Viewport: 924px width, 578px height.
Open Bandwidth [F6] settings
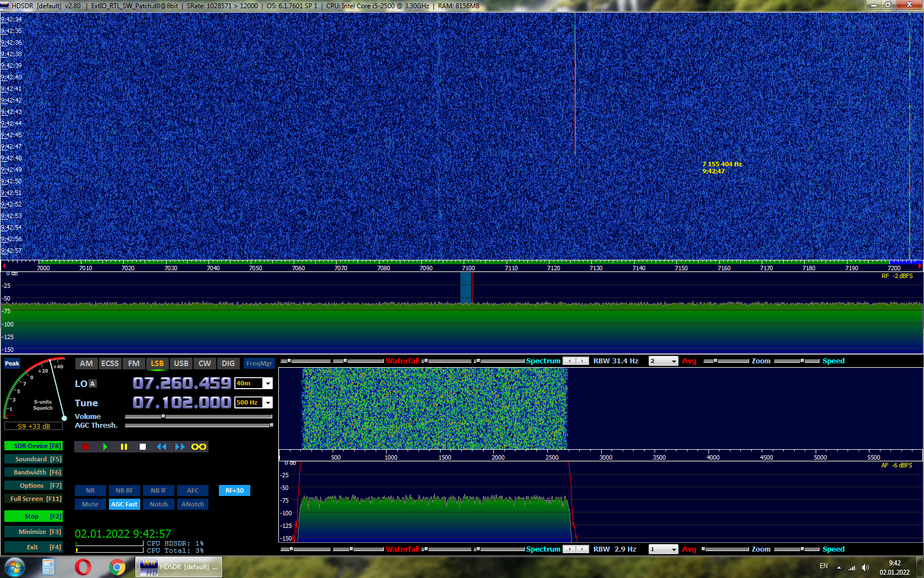coord(33,472)
